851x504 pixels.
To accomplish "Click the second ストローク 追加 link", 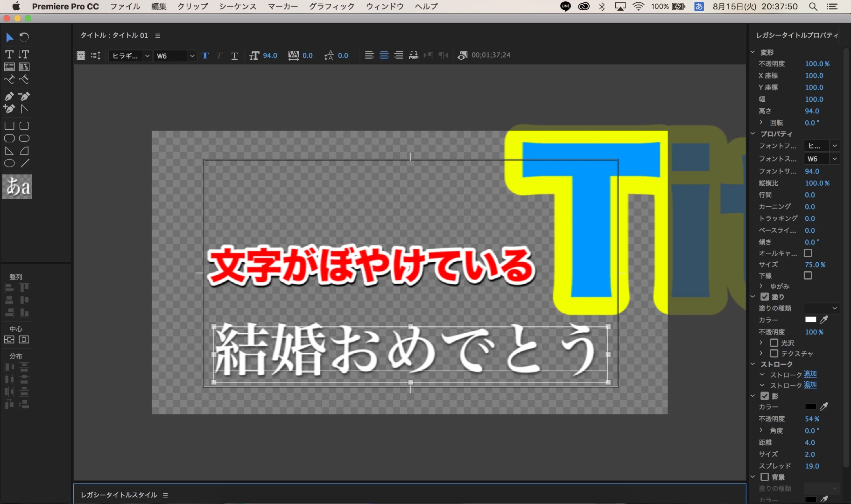I will (x=810, y=385).
